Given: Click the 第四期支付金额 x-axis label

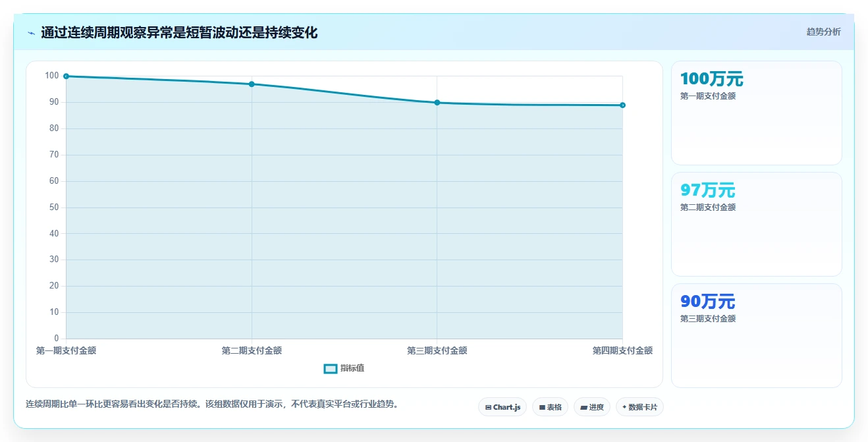Looking at the screenshot, I should 622,351.
